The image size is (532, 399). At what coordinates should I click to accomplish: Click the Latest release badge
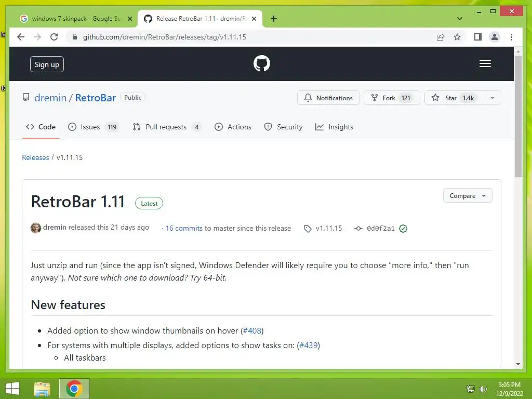click(x=149, y=203)
